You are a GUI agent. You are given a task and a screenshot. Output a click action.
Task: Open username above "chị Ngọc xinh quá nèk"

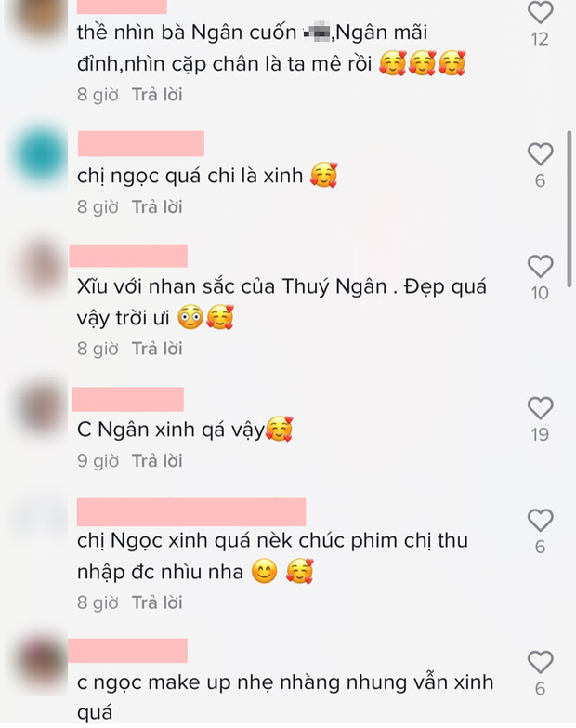pos(191,511)
